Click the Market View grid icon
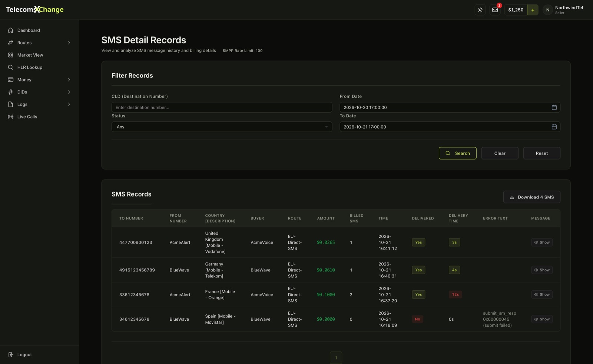 (x=10, y=55)
